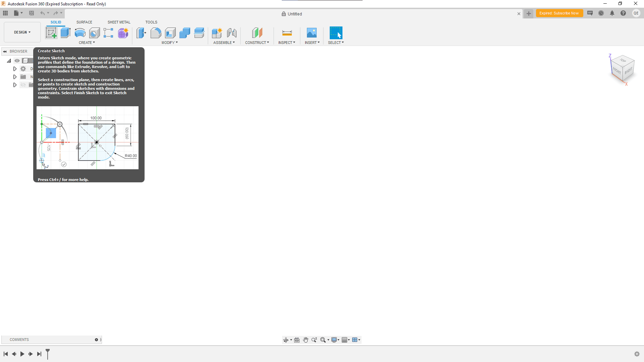Toggle visibility of the root component

click(x=17, y=61)
